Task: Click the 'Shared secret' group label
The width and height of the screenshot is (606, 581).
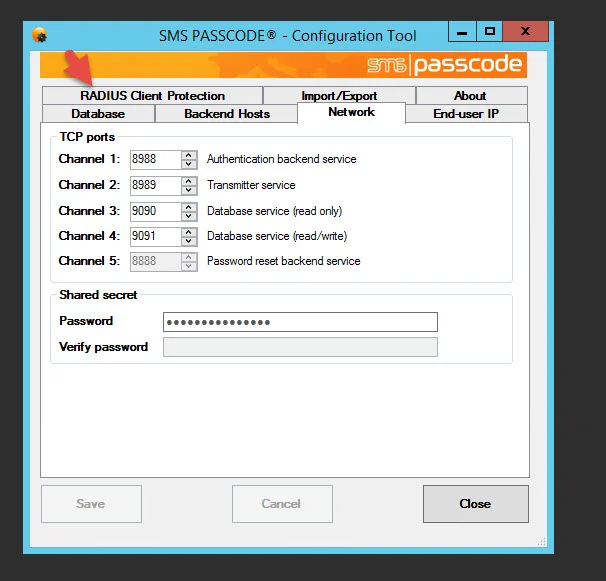Action: tap(98, 295)
